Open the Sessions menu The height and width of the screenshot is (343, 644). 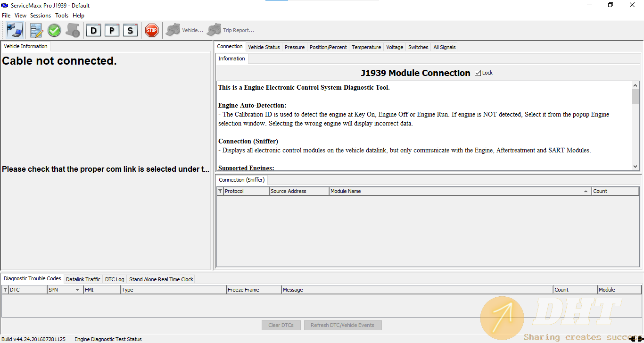[x=41, y=16]
